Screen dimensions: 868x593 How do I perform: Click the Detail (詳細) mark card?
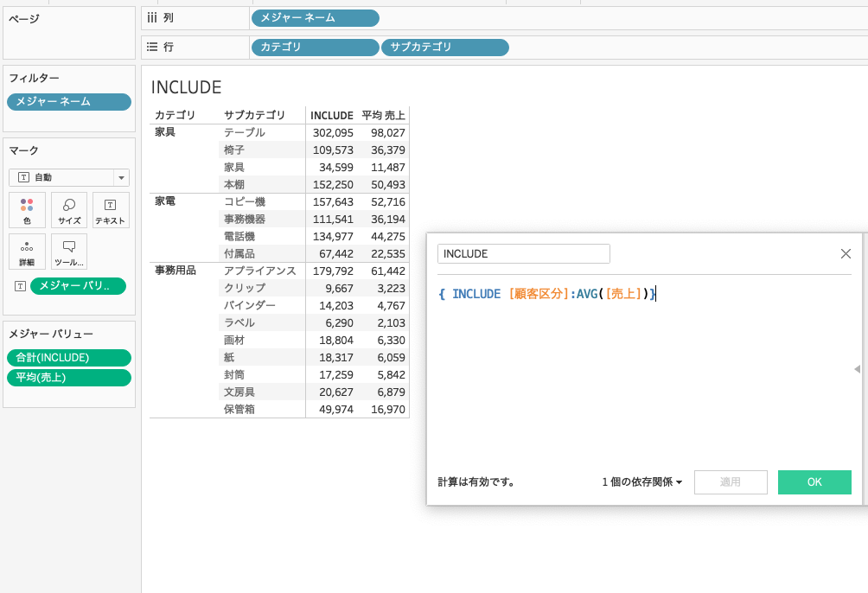coord(27,252)
